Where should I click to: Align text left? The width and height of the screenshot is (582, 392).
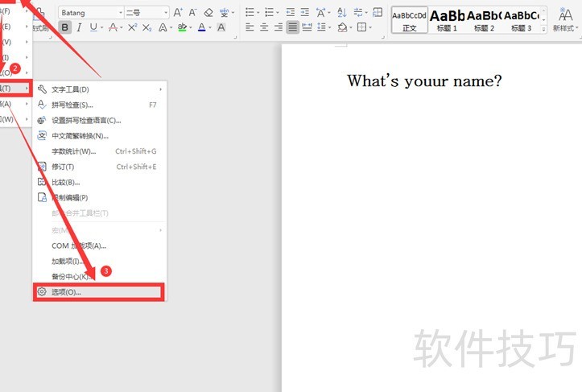[x=250, y=27]
